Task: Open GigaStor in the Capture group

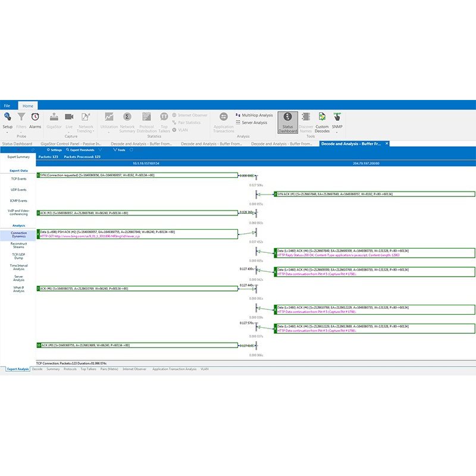Action: coord(54,121)
